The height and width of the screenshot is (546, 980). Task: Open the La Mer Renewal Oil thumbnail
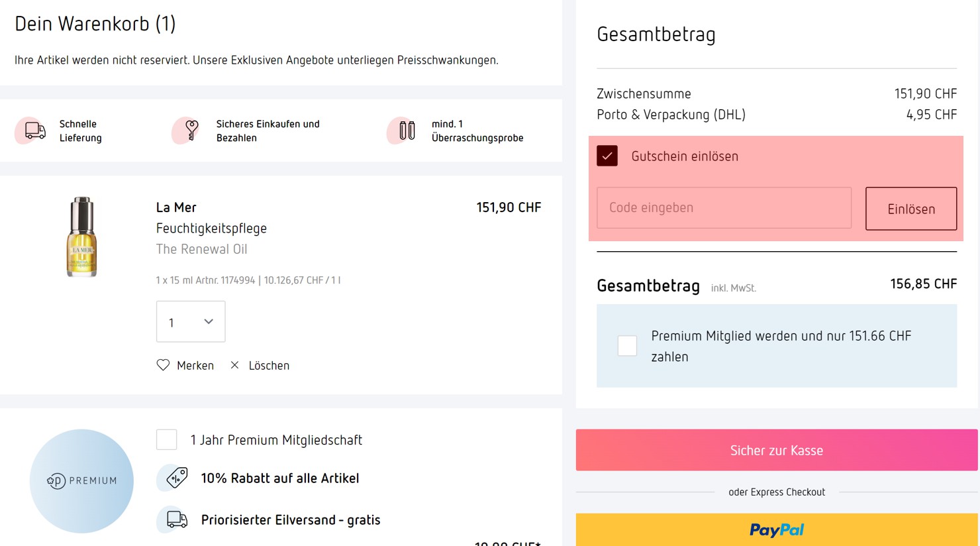pos(81,237)
